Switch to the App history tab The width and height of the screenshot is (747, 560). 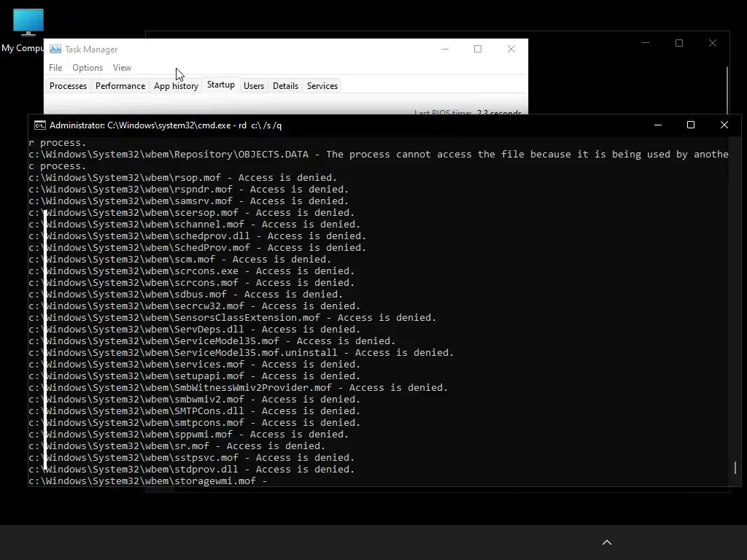[x=176, y=86]
